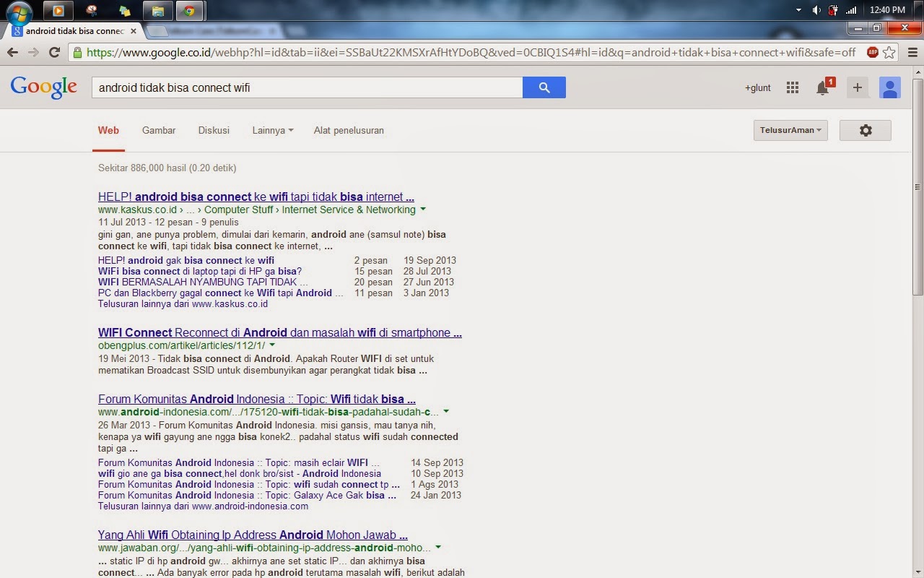Open the blue account avatar
The image size is (924, 578).
pos(890,87)
